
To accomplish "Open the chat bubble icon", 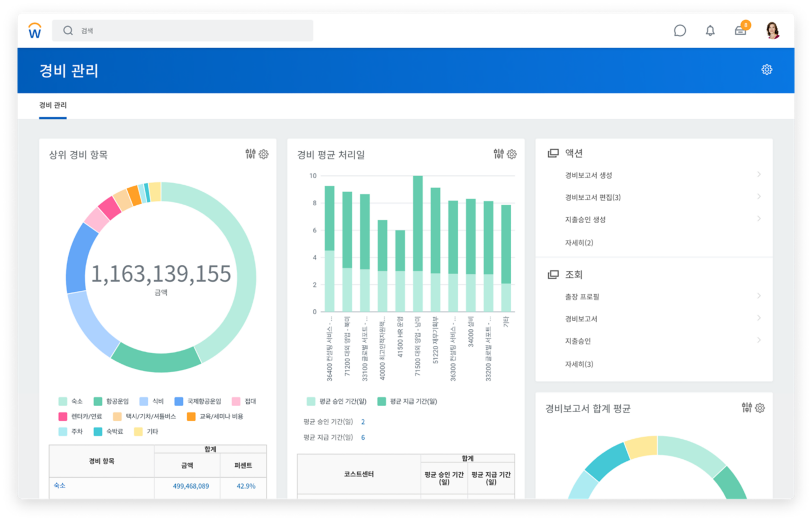I will coord(680,31).
